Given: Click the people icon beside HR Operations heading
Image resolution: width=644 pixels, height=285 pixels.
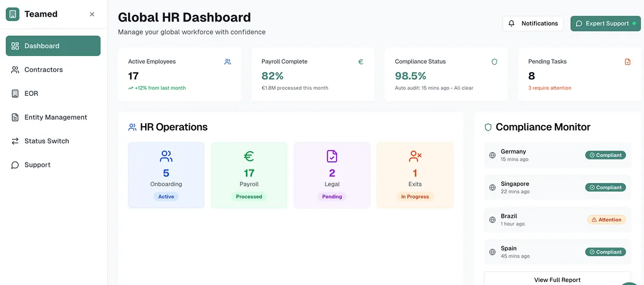Looking at the screenshot, I should (x=132, y=127).
